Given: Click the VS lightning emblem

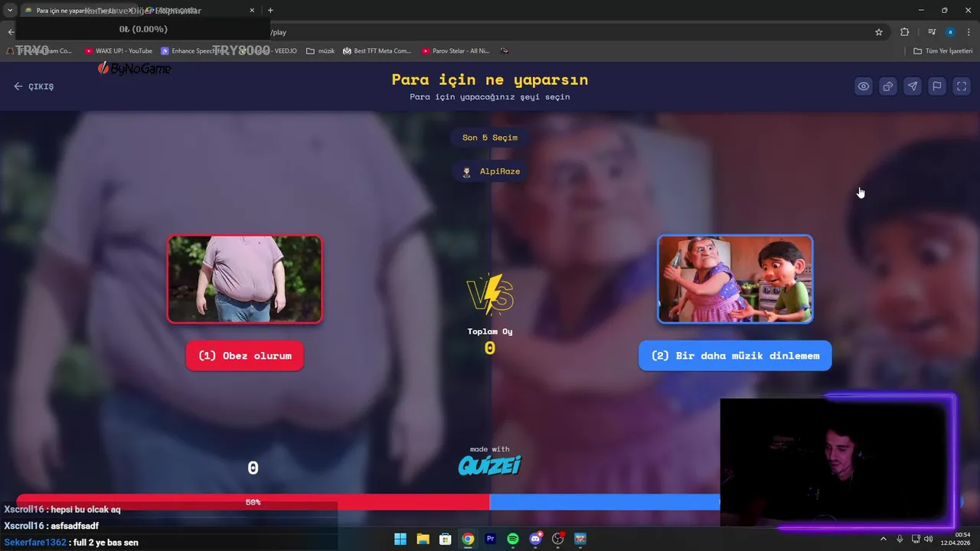Looking at the screenshot, I should pyautogui.click(x=490, y=295).
